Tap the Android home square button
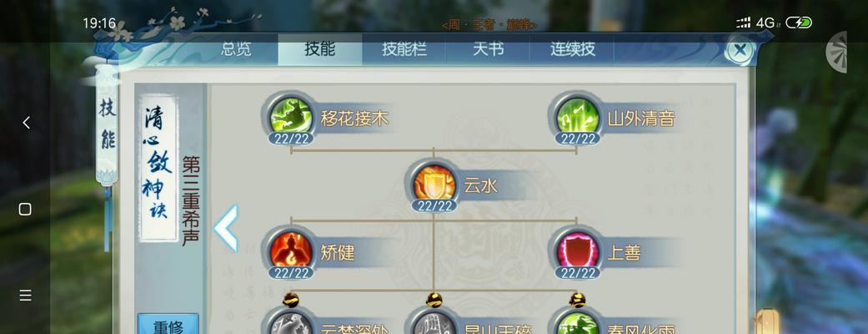 [25, 209]
